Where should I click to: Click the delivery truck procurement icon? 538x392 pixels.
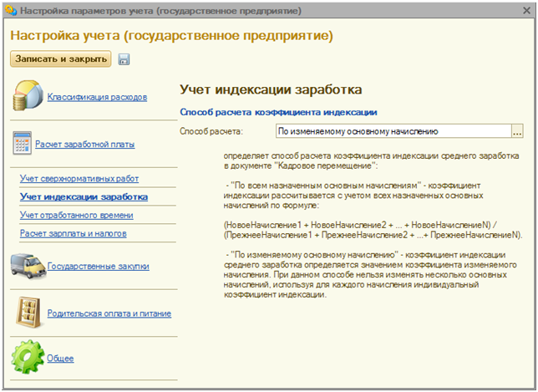click(x=27, y=266)
